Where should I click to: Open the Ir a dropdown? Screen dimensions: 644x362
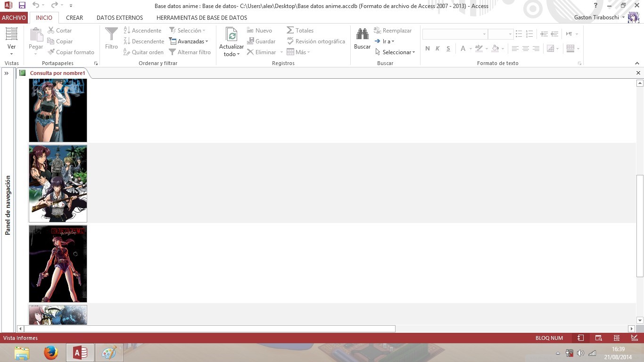point(384,41)
